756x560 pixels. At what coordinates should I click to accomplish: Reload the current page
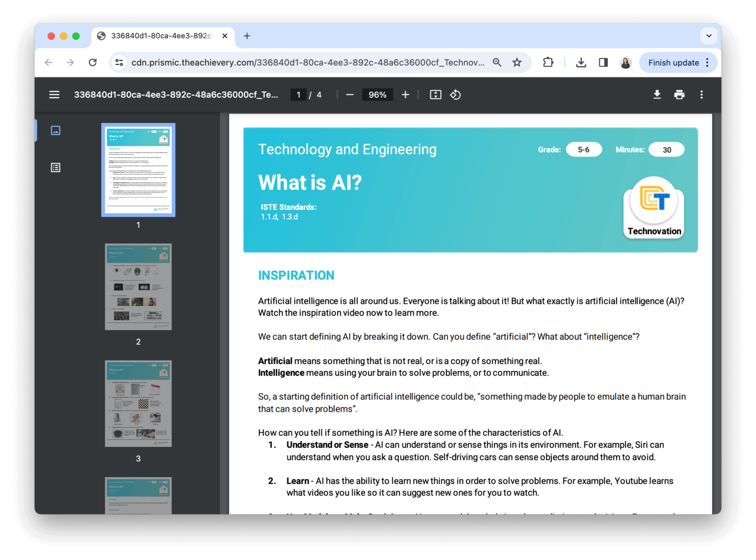coord(93,62)
